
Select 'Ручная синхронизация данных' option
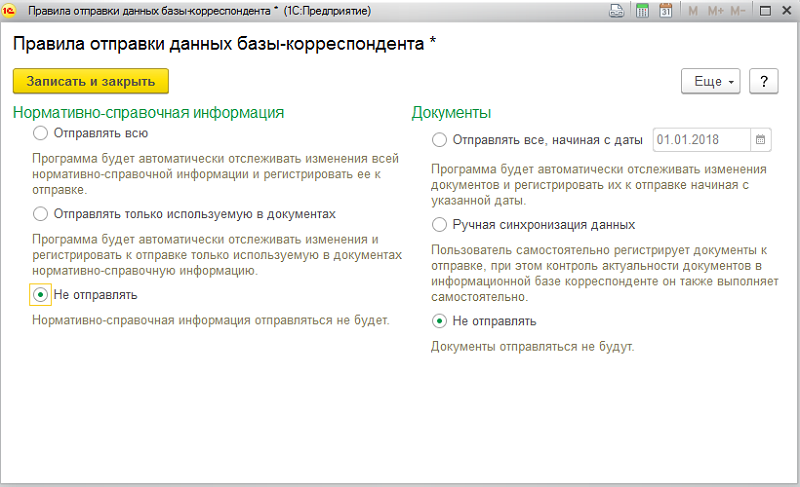coord(439,224)
